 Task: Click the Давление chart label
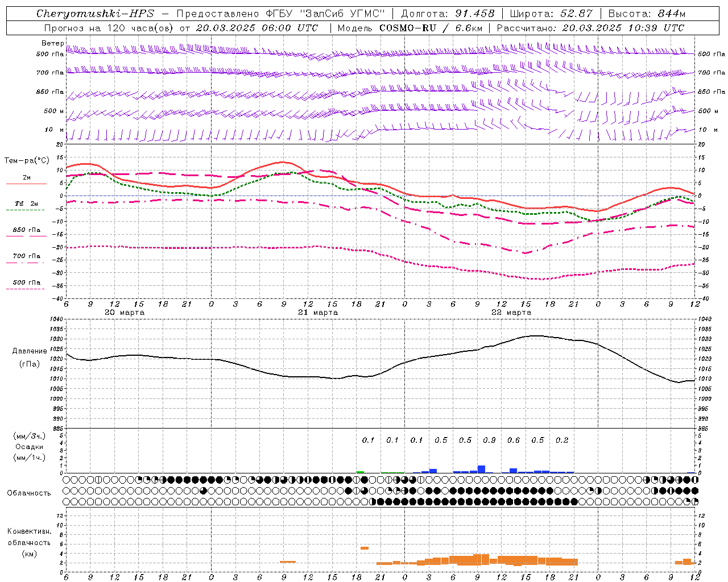(30, 351)
